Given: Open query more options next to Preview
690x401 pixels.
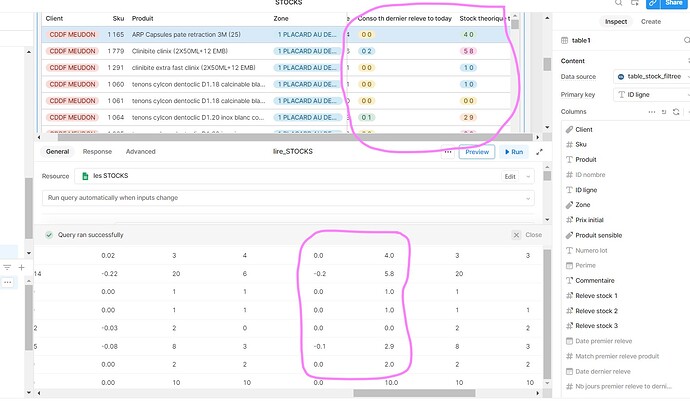Looking at the screenshot, I should pos(448,152).
